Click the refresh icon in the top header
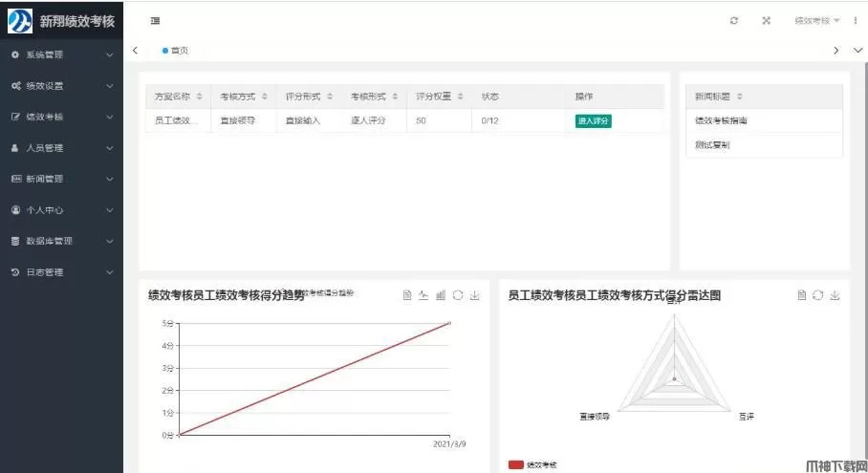This screenshot has height=473, width=868. pos(733,21)
